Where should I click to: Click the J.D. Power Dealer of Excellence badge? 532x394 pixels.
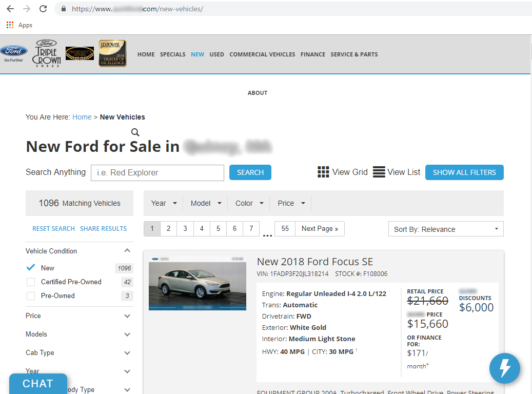tap(112, 53)
